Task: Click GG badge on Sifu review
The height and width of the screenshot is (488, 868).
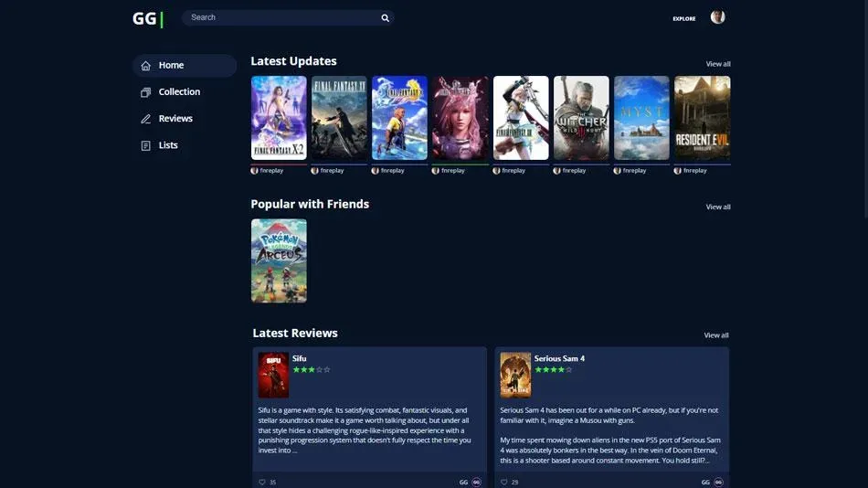Action: pos(463,482)
